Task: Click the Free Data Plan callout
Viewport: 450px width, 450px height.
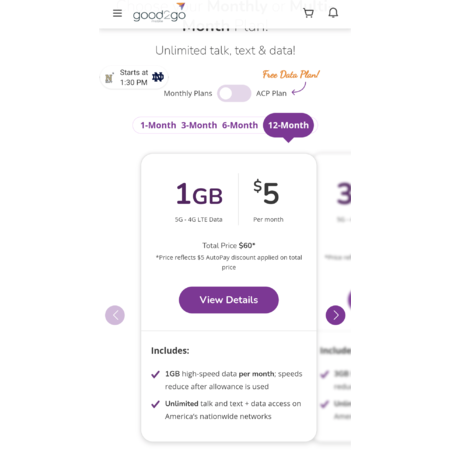Action: coord(291,74)
